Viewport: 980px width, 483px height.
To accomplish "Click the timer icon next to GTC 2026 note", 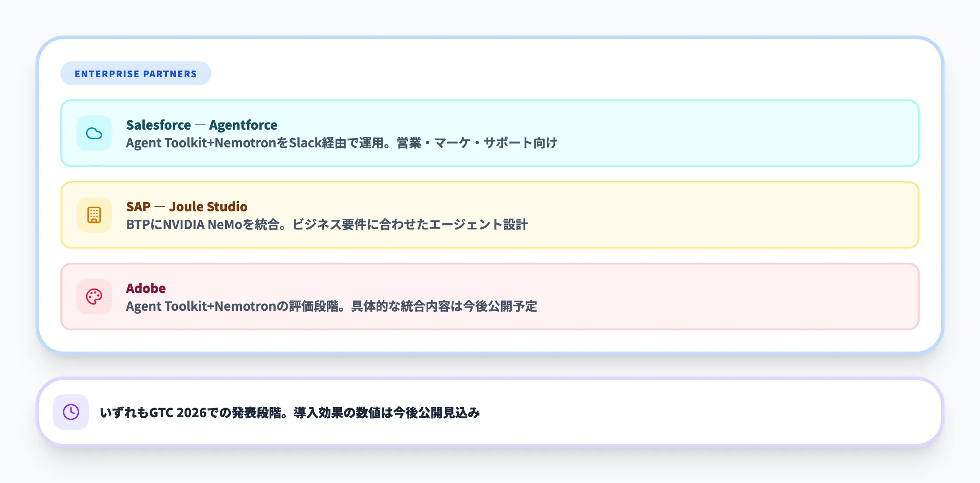I will click(x=71, y=412).
